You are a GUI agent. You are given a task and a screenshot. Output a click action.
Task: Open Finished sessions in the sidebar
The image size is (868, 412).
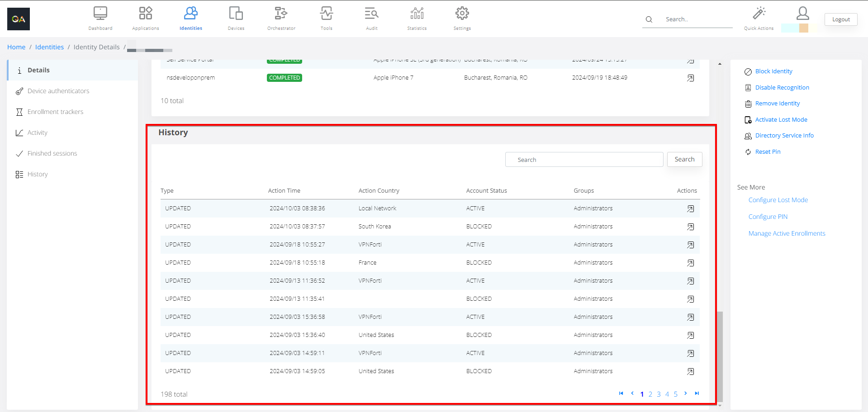52,153
